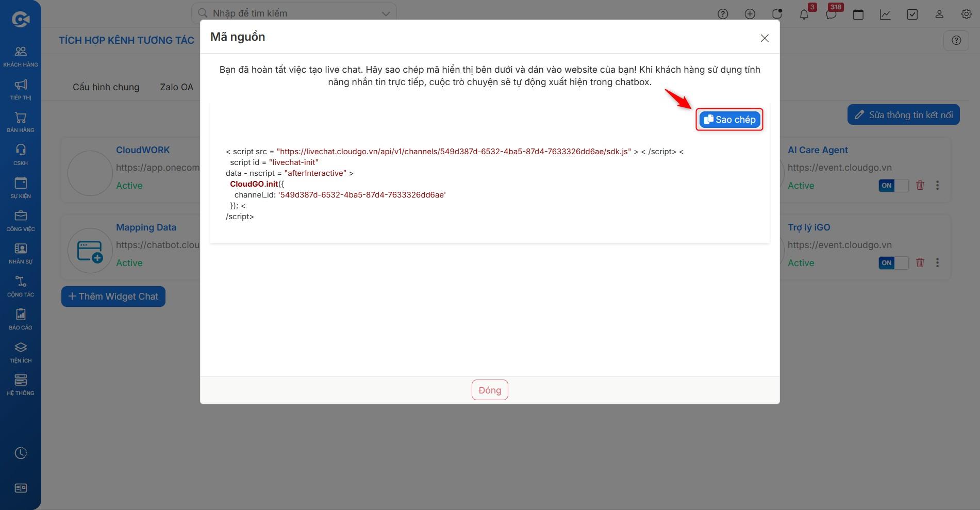
Task: Click the URL under AI Care Agent
Action: [840, 168]
